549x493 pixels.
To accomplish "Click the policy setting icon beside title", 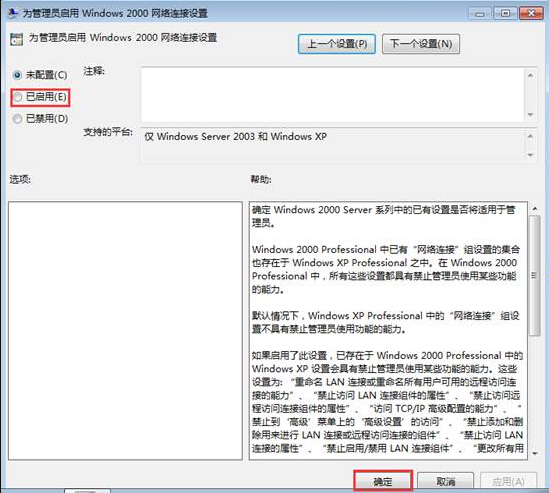I will (x=16, y=39).
